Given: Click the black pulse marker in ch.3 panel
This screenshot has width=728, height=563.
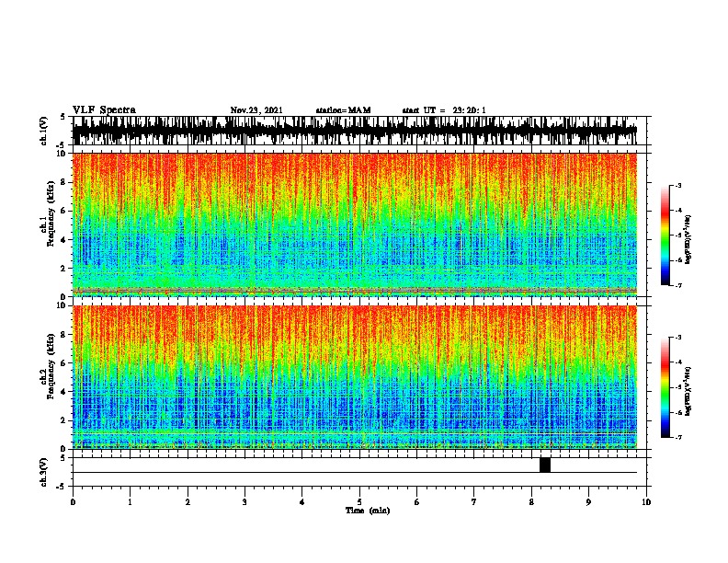Looking at the screenshot, I should 544,465.
